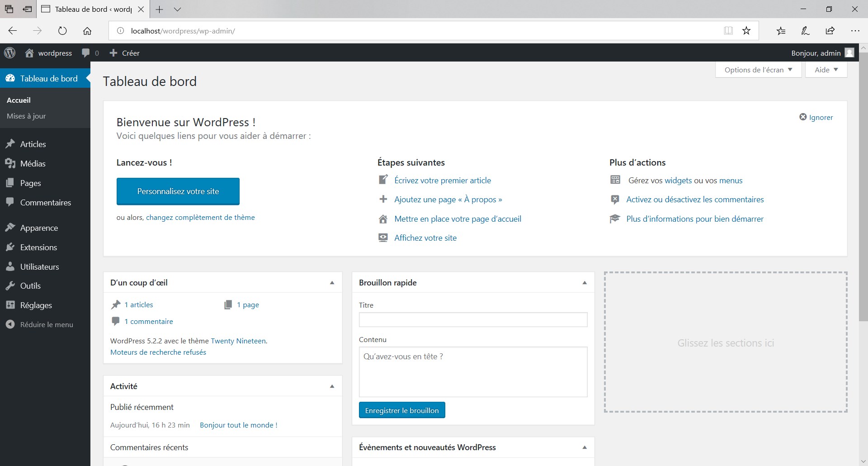Image resolution: width=868 pixels, height=466 pixels.
Task: Go to Accueil submenu
Action: pos(19,100)
